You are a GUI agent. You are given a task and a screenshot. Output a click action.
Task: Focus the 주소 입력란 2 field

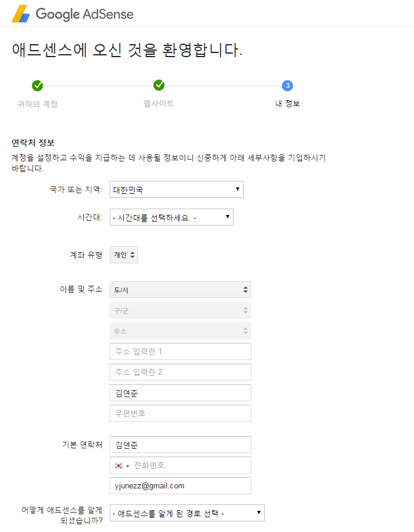point(180,372)
